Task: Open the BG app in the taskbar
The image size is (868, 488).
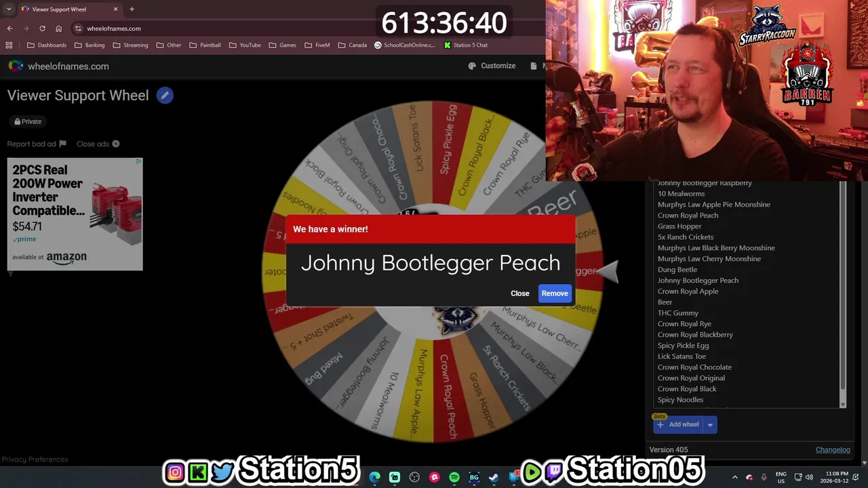Action: click(474, 477)
